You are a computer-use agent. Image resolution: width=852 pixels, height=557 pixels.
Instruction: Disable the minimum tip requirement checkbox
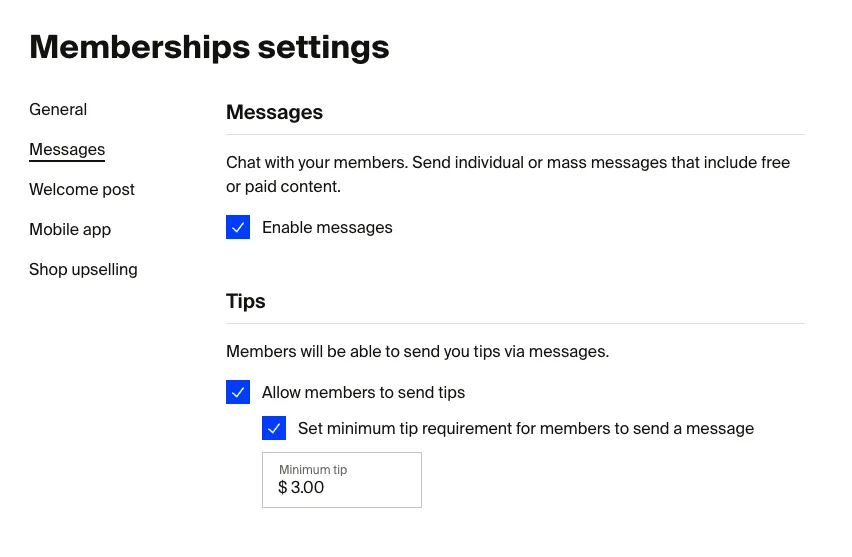coord(274,429)
